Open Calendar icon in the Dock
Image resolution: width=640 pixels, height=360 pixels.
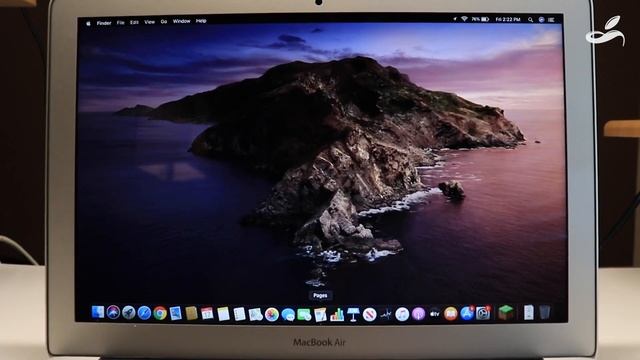click(207, 313)
